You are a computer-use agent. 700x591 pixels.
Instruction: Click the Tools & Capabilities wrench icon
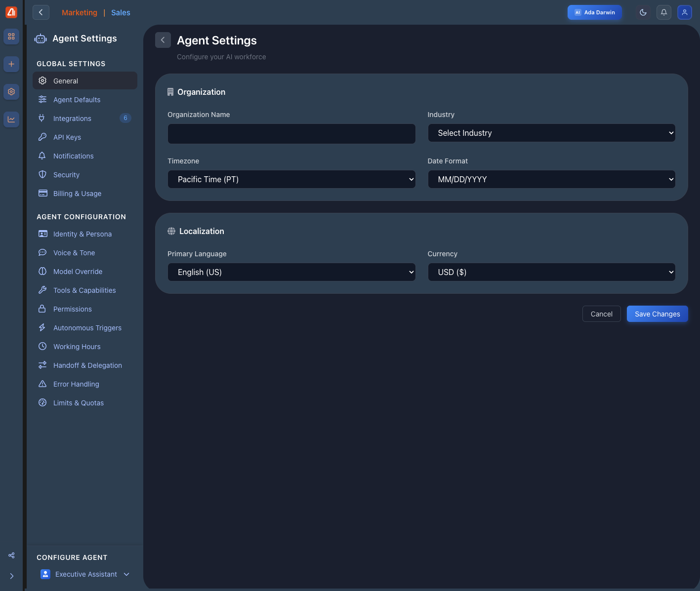point(42,290)
